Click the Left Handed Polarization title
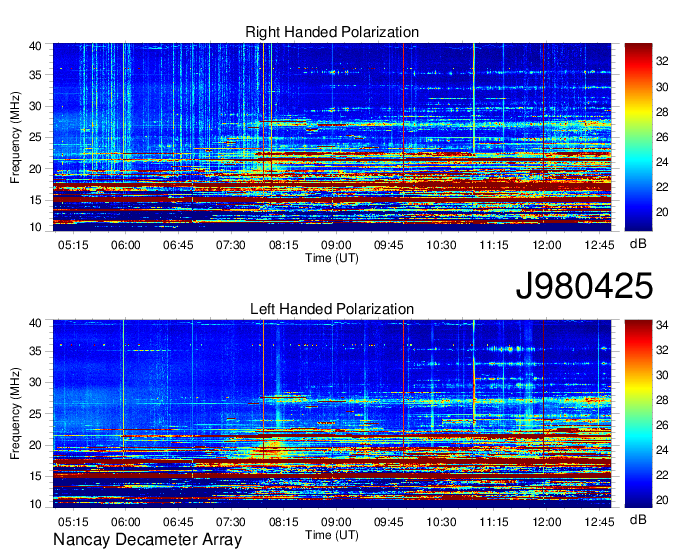The width and height of the screenshot is (680, 552). tap(332, 309)
